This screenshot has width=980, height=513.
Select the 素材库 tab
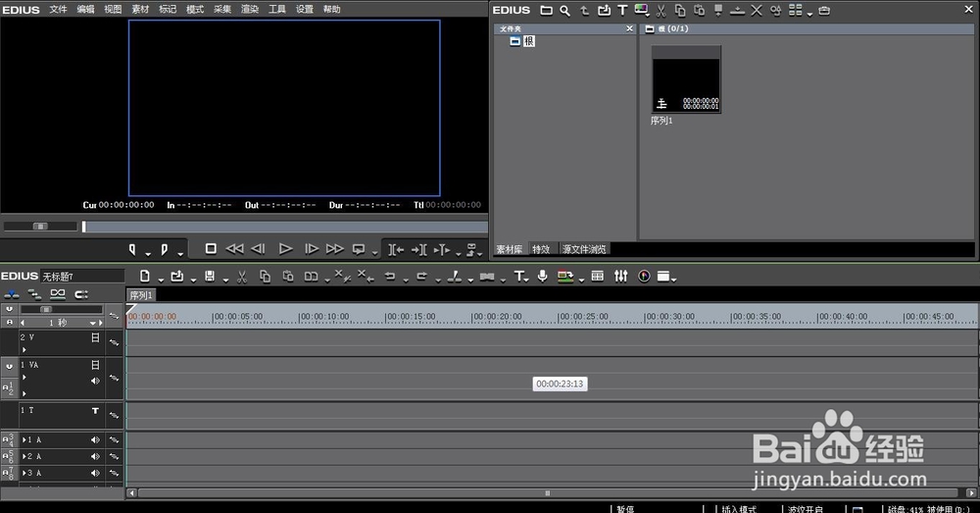(x=510, y=249)
